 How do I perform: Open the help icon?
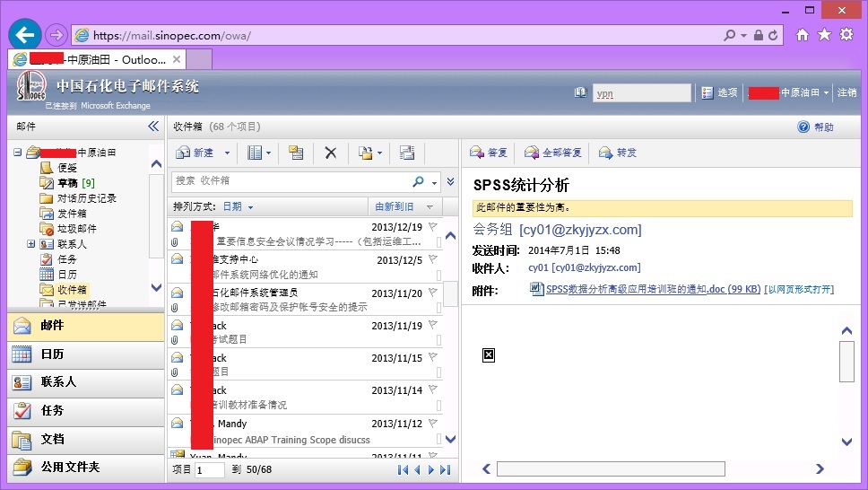pyautogui.click(x=803, y=127)
